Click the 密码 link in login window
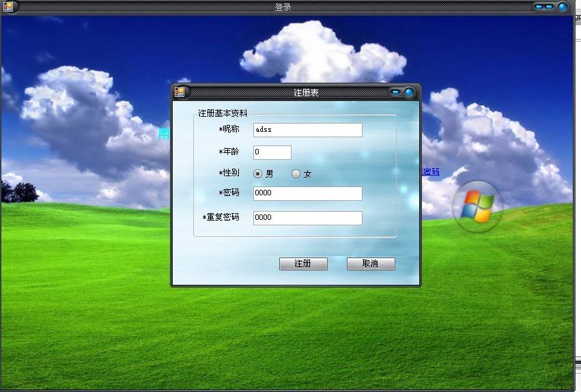The width and height of the screenshot is (581, 392). (431, 171)
